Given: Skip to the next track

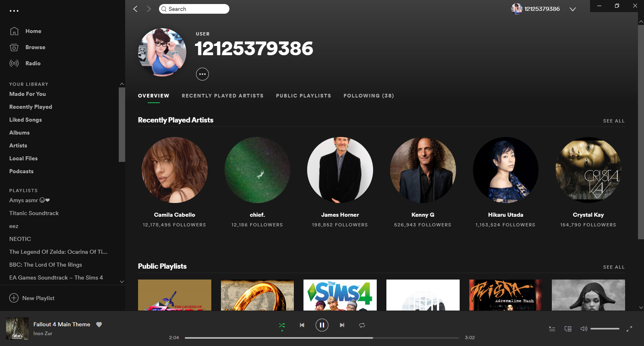Looking at the screenshot, I should pos(342,325).
